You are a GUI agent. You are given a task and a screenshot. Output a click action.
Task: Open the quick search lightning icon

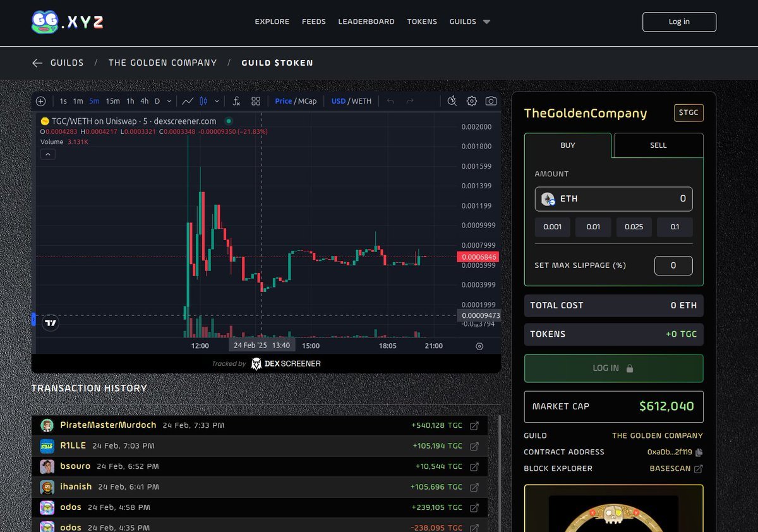coord(452,101)
